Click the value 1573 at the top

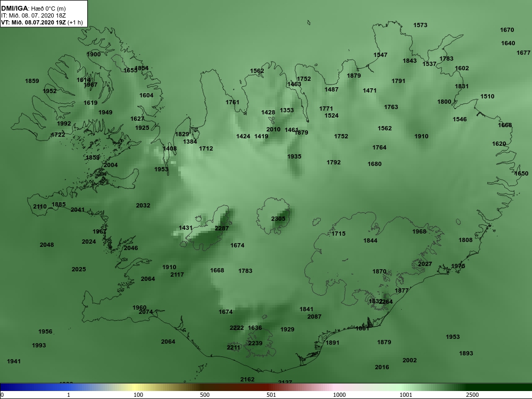coord(420,25)
